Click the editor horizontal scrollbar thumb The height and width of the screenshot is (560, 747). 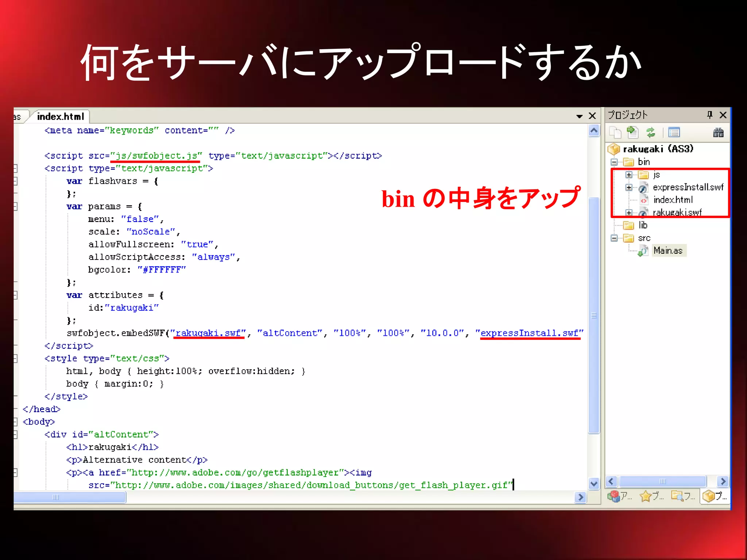click(x=69, y=497)
